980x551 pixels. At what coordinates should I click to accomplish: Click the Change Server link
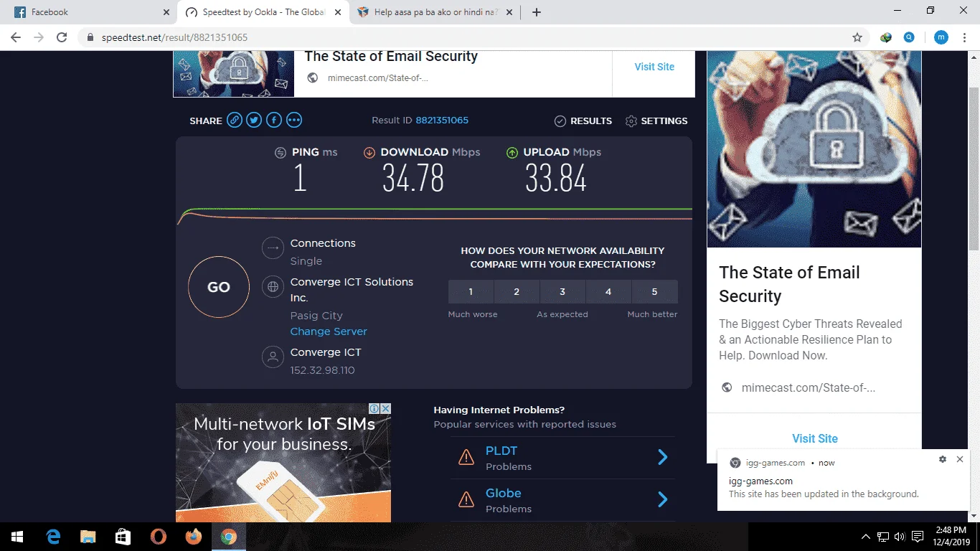pos(329,331)
